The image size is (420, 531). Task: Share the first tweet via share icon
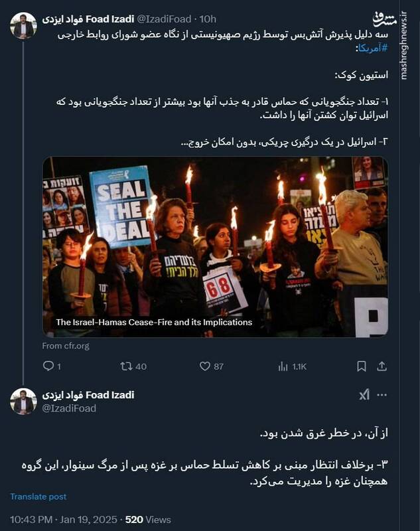coord(382,366)
